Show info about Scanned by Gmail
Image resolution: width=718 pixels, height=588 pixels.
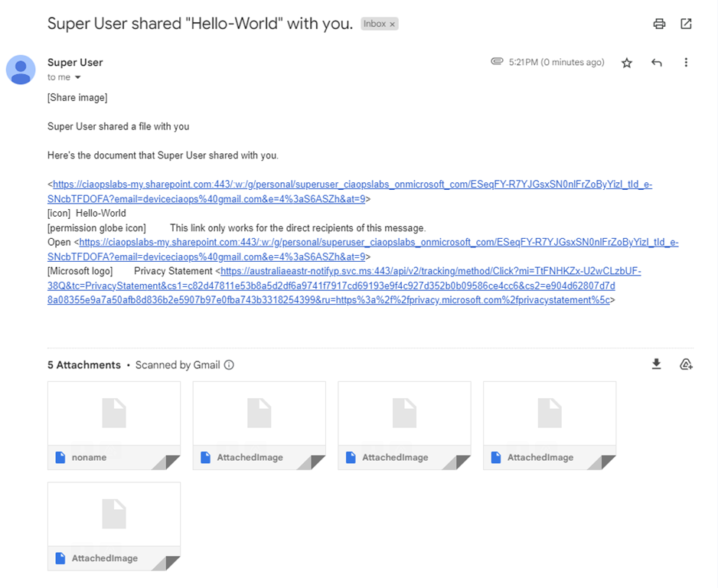pos(229,365)
